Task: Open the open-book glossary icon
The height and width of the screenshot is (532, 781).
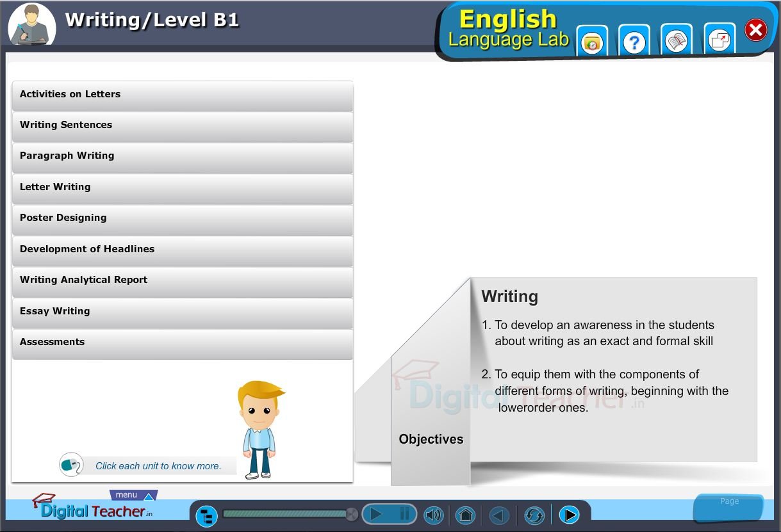Action: [x=677, y=41]
